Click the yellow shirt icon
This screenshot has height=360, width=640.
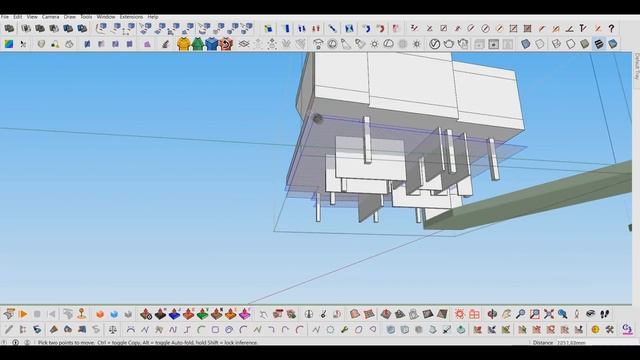click(x=183, y=44)
